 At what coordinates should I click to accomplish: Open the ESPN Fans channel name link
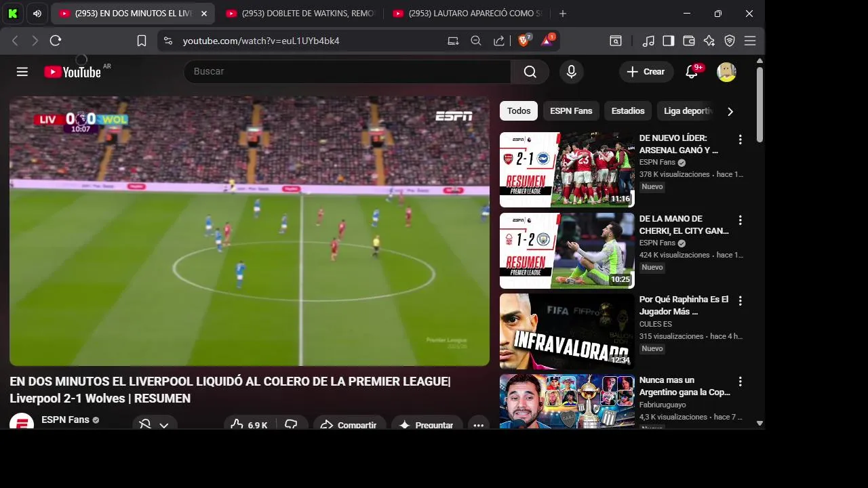(x=65, y=420)
